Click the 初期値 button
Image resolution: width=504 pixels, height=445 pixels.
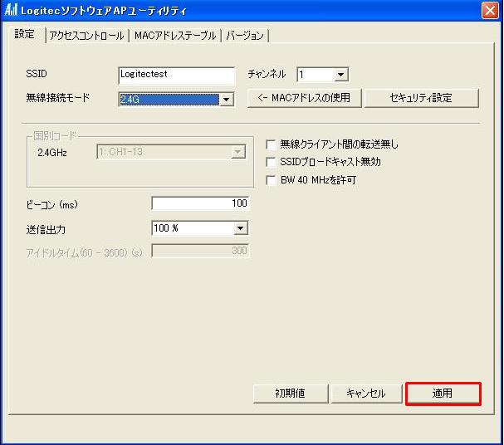coord(291,394)
